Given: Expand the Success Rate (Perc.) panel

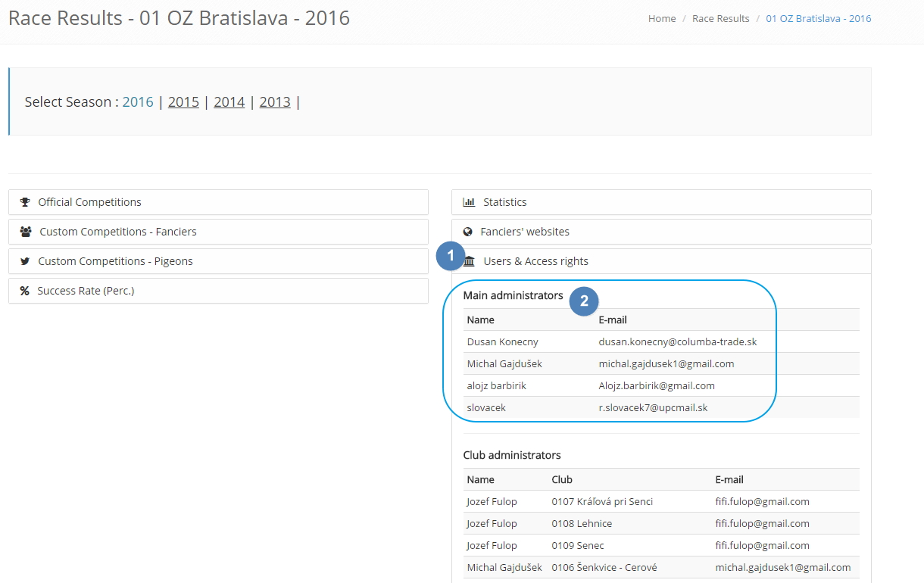Looking at the screenshot, I should (86, 291).
